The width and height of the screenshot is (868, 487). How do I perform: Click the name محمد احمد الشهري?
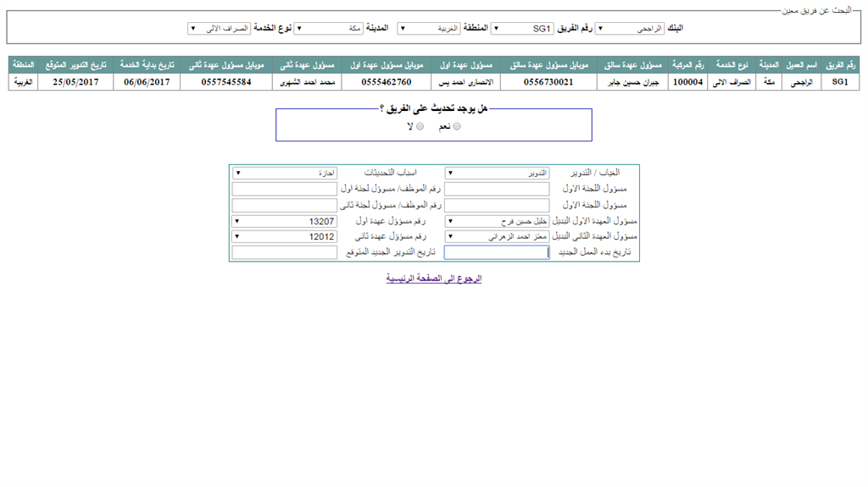(307, 82)
